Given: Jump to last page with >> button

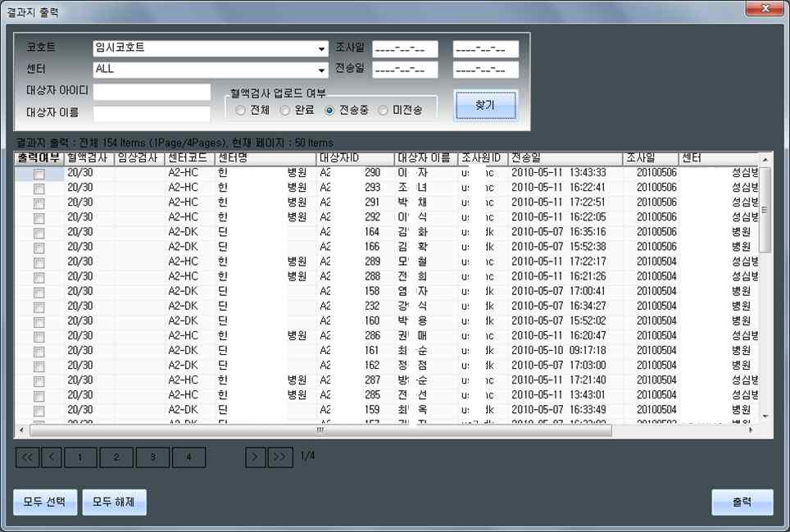Looking at the screenshot, I should pyautogui.click(x=279, y=457).
